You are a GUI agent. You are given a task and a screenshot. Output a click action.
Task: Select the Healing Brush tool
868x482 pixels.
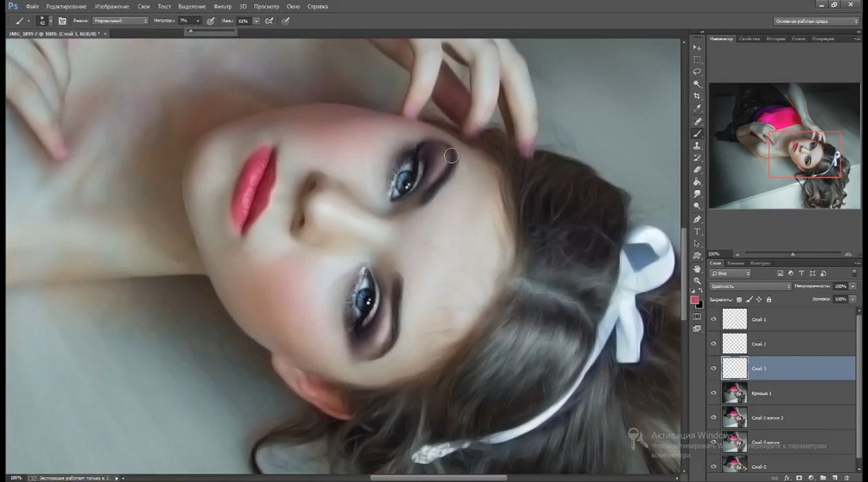coord(697,121)
